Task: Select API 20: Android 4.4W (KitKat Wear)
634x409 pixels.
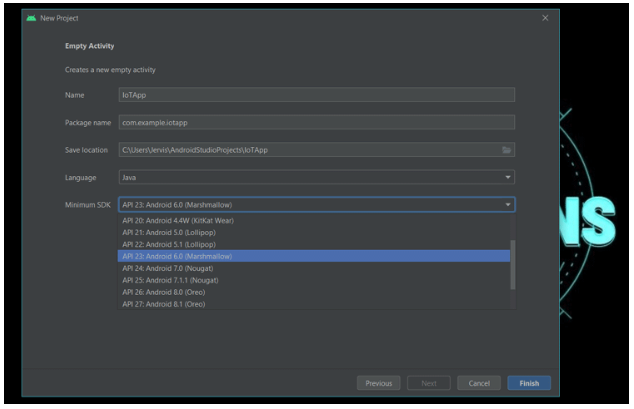Action: point(315,220)
